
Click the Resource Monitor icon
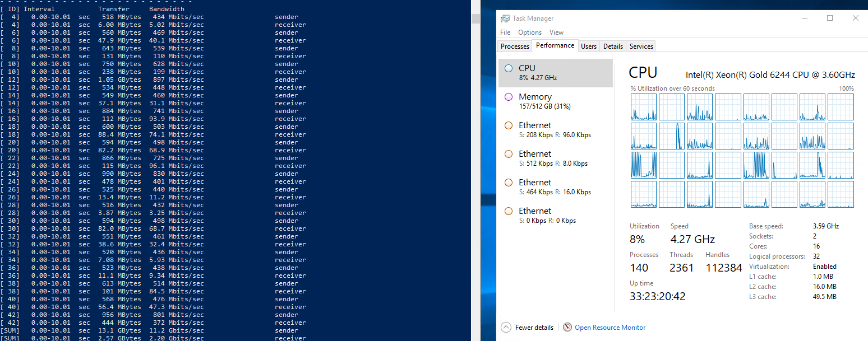(567, 328)
